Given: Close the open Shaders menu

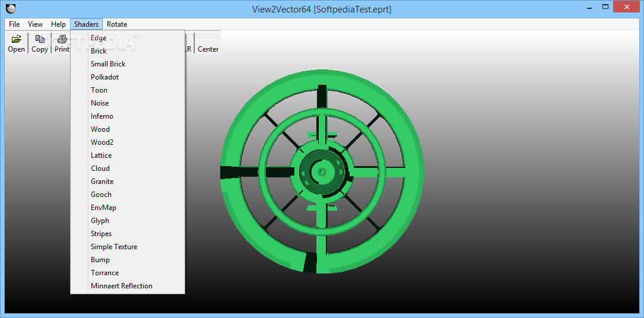Looking at the screenshot, I should (86, 24).
